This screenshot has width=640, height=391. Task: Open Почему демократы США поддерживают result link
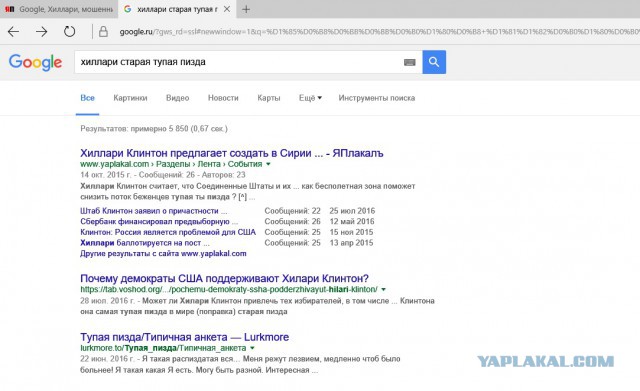coord(224,278)
